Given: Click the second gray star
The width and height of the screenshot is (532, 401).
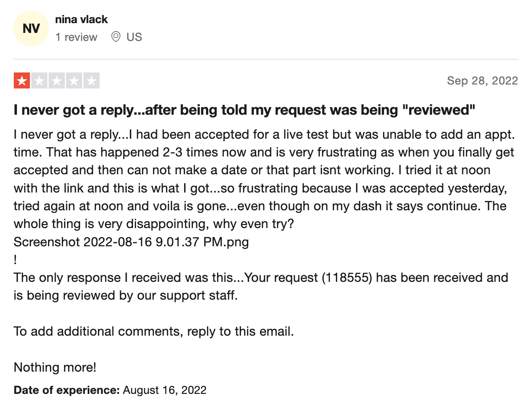Looking at the screenshot, I should [39, 80].
